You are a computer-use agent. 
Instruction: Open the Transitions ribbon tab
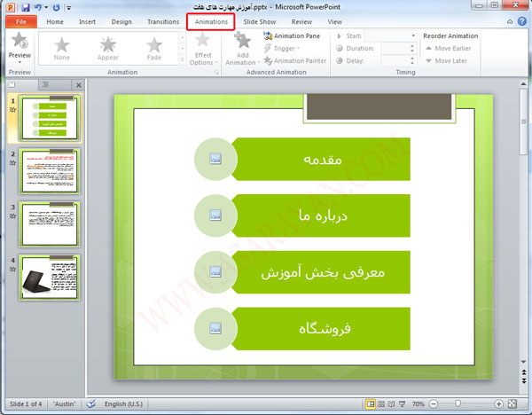(163, 21)
